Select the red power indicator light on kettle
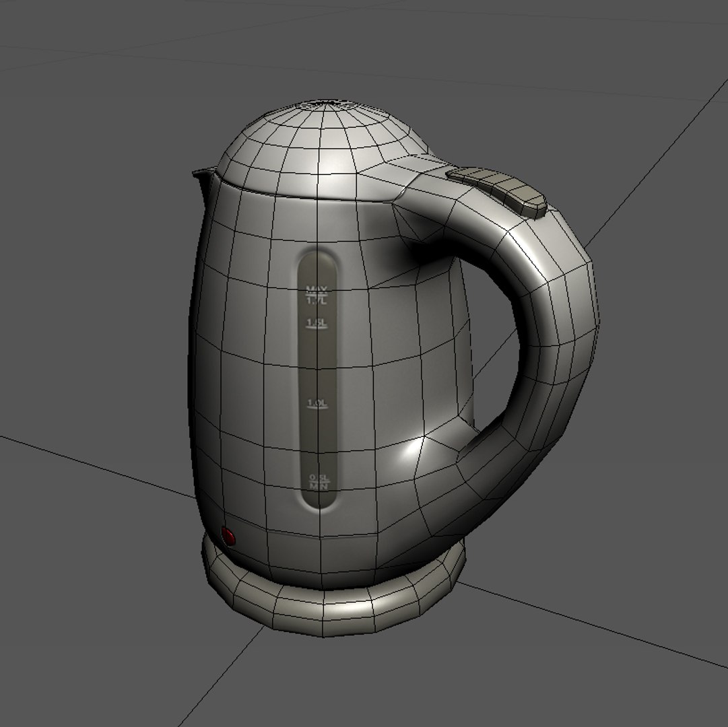Viewport: 728px width, 727px height. pyautogui.click(x=228, y=536)
